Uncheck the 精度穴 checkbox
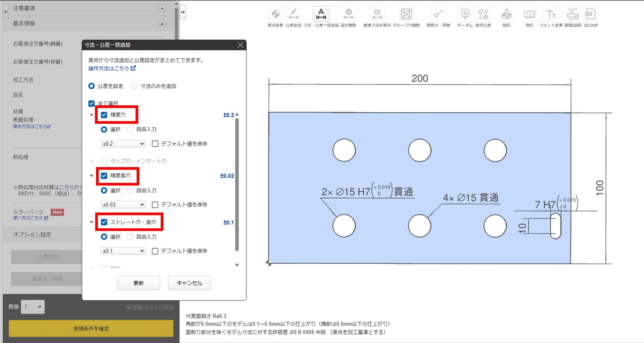The height and width of the screenshot is (343, 644). (x=104, y=115)
